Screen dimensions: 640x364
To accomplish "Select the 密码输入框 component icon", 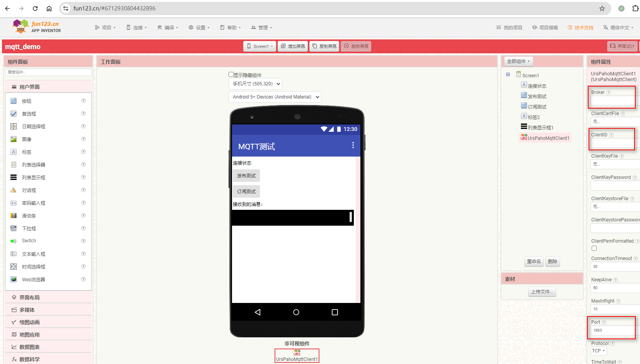I will coord(14,203).
